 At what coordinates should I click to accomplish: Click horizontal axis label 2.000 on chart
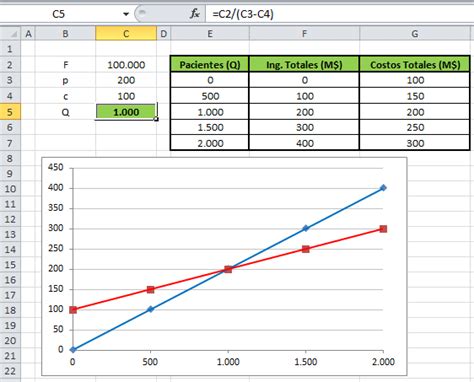coord(383,362)
